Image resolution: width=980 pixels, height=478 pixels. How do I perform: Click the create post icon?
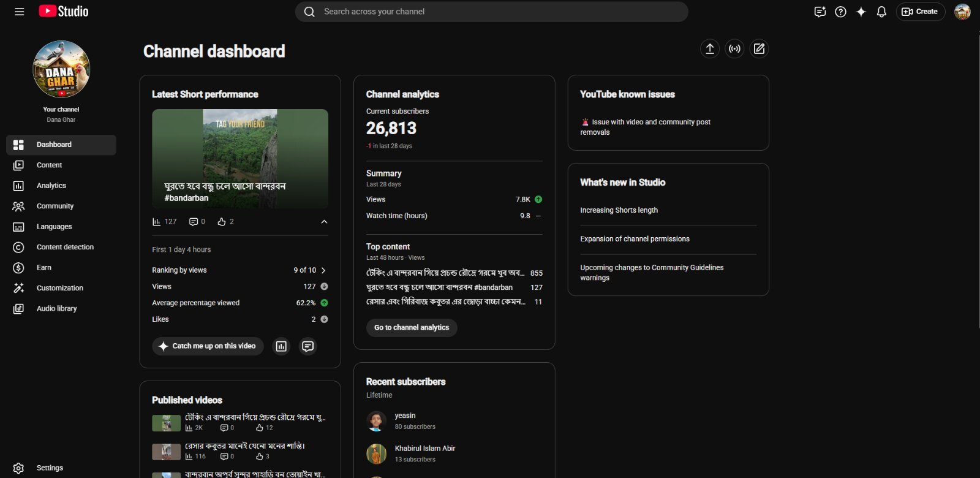click(759, 48)
